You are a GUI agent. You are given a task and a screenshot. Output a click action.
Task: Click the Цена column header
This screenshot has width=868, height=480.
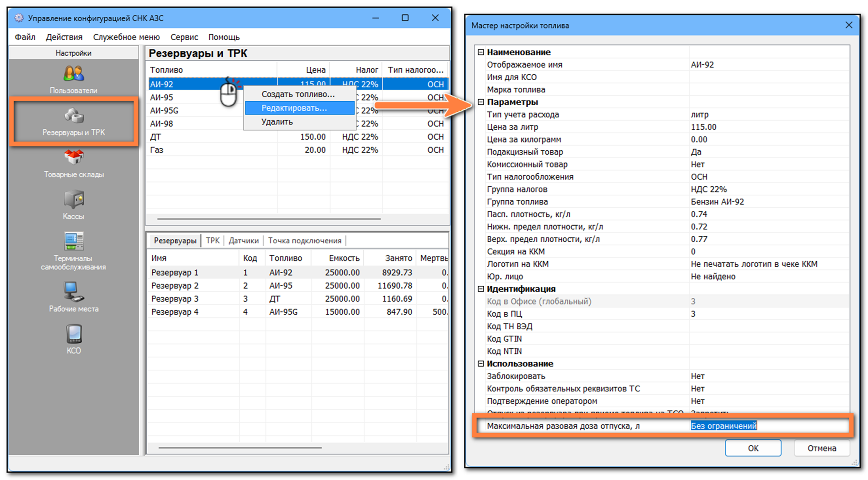point(303,70)
